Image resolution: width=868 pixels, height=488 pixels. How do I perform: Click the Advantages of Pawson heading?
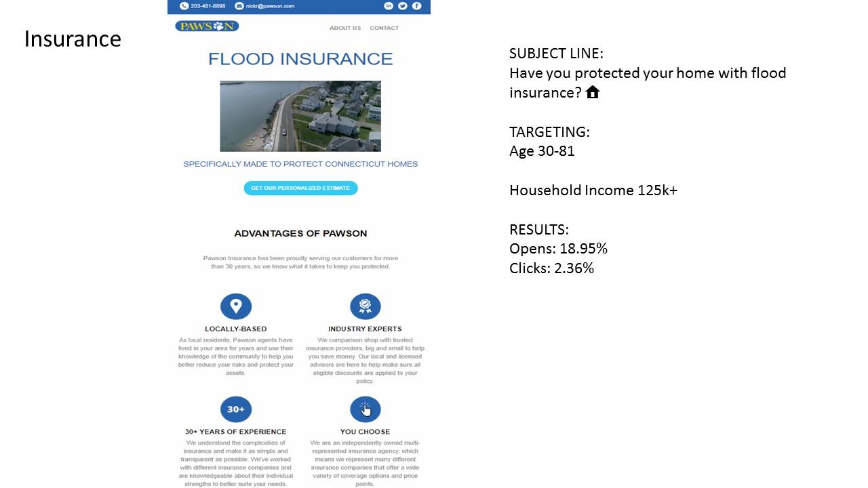coord(300,233)
